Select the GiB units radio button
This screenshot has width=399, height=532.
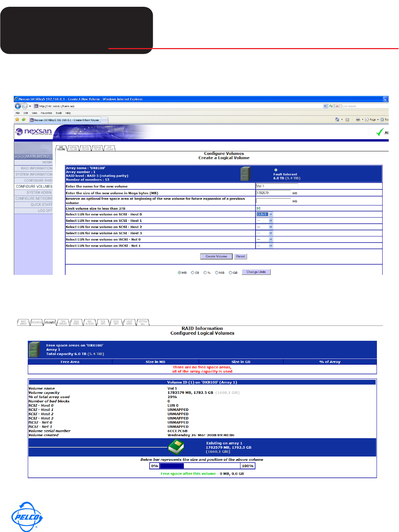230,273
